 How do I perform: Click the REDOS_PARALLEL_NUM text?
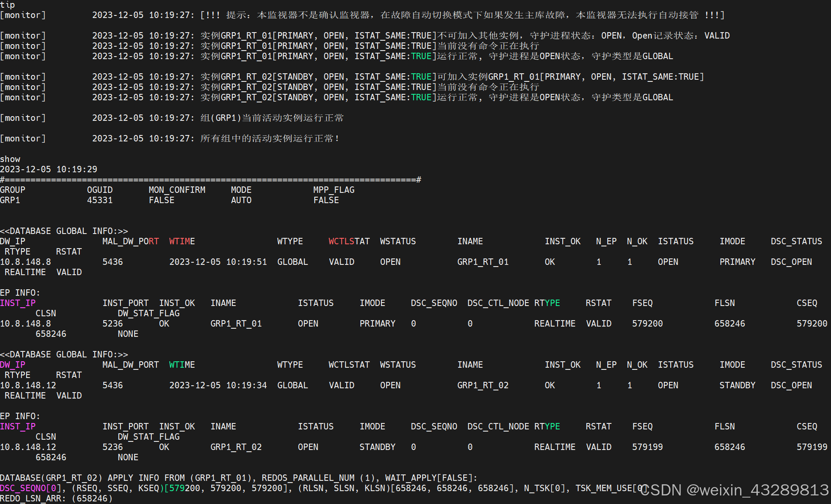[x=308, y=478]
